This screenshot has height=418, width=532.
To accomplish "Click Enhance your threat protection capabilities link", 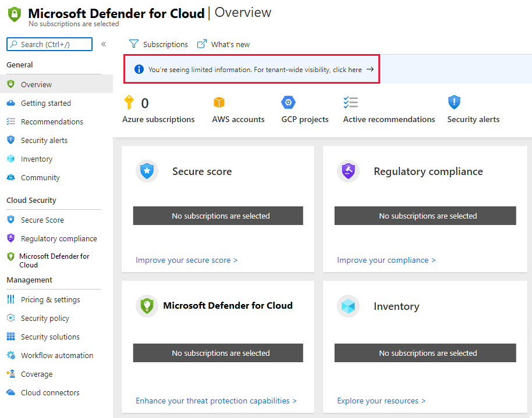I will tap(216, 401).
